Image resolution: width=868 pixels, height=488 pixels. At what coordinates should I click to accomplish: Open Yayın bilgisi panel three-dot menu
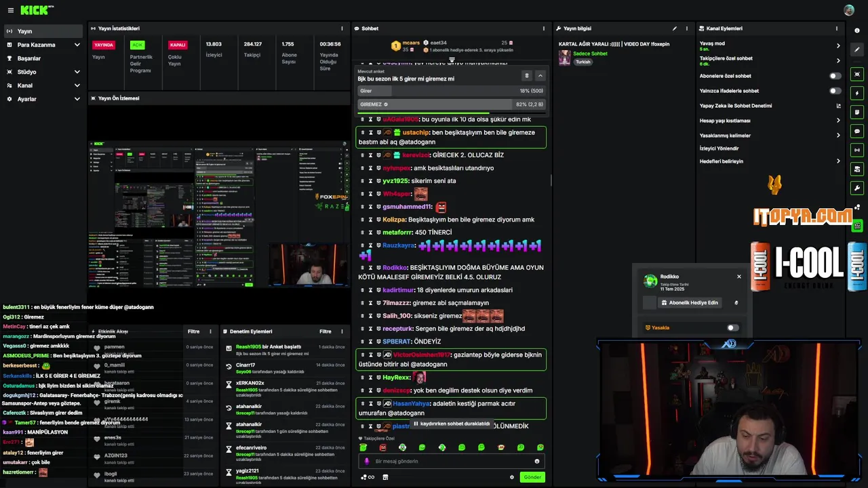[686, 28]
